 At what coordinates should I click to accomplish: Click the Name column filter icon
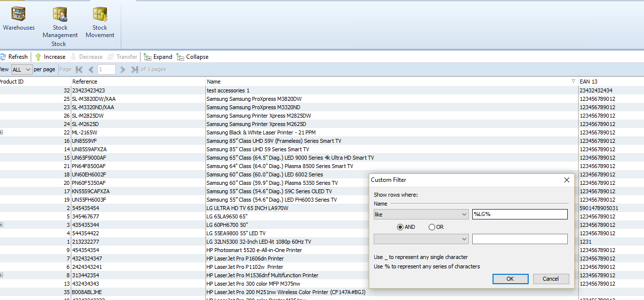pos(573,81)
